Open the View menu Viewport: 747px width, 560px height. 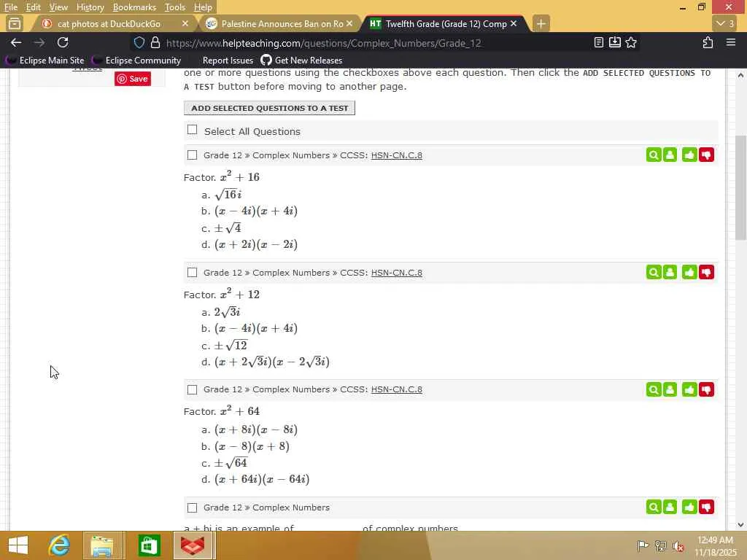coord(58,7)
